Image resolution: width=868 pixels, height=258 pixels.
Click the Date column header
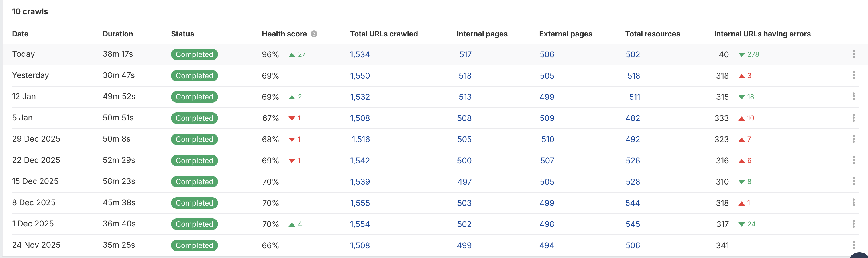(20, 34)
